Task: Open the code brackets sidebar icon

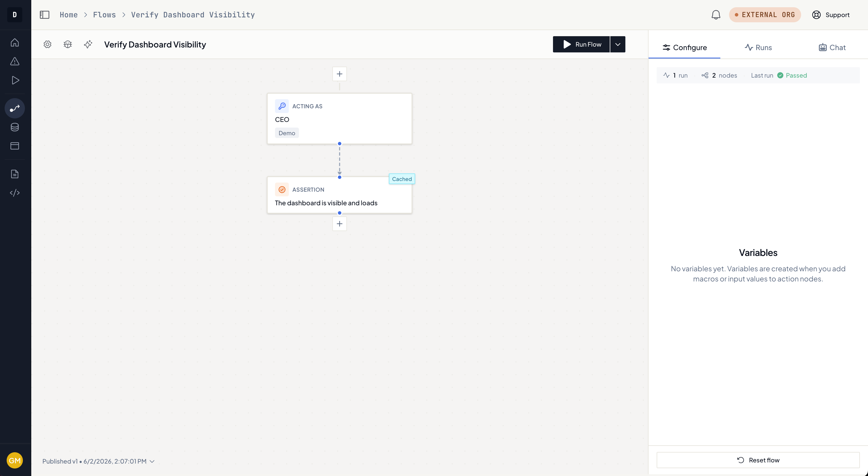Action: [x=15, y=193]
